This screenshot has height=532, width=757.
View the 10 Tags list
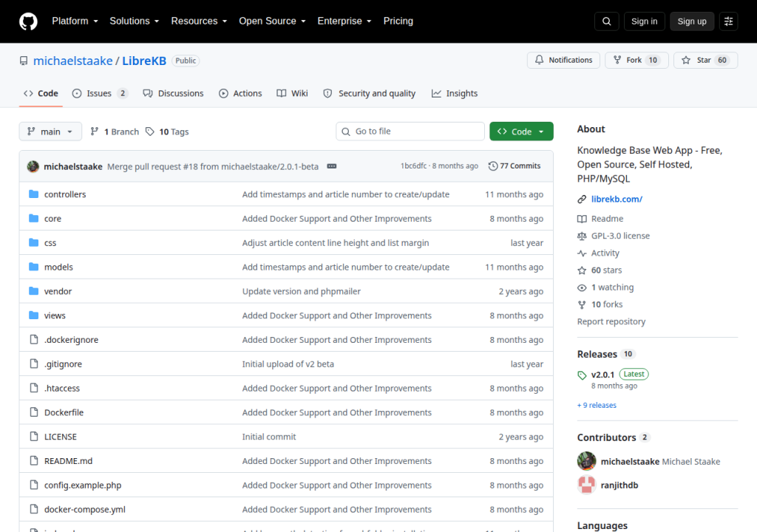pos(167,132)
